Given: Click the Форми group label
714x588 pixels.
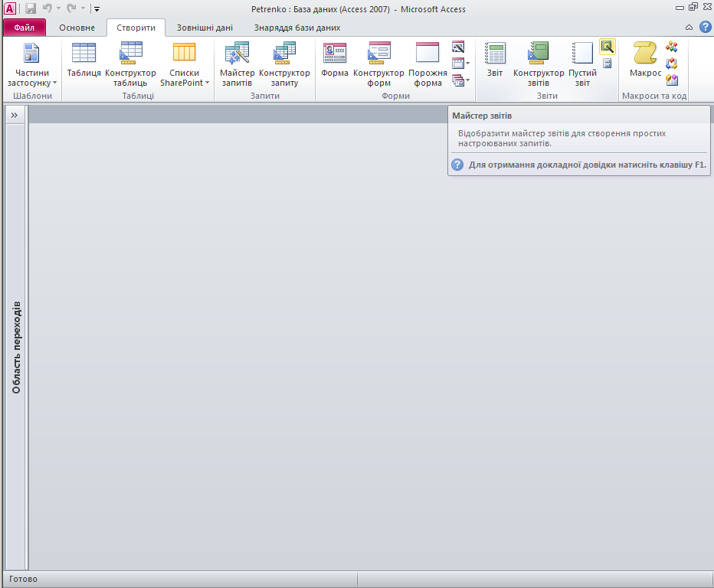Looking at the screenshot, I should [396, 96].
